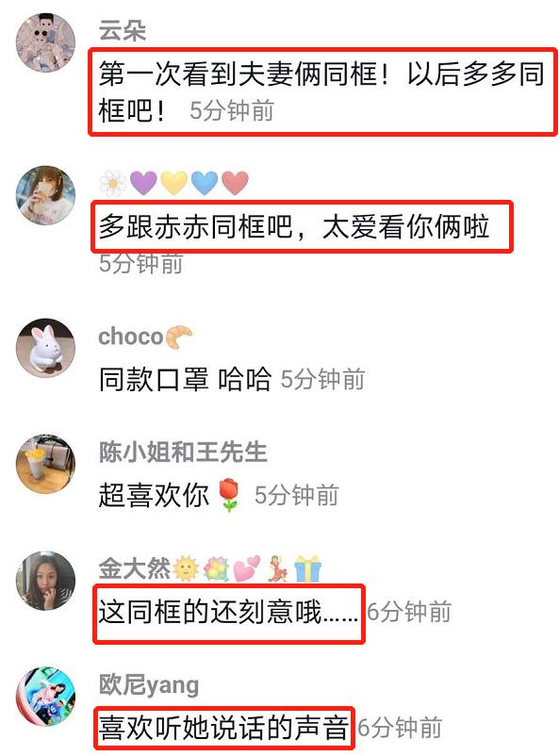Screen dimensions: 559x756
Task: Open 云朵's profile avatar
Action: tap(46, 42)
